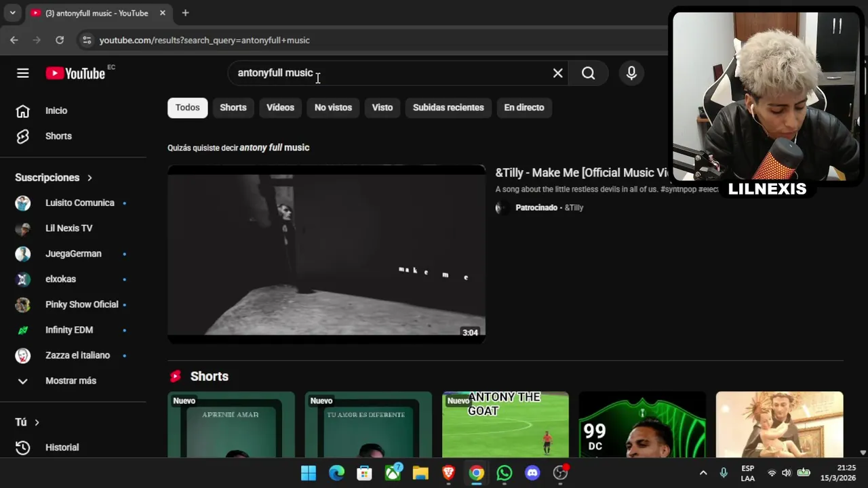
Task: Open the &Tilly Make Me video title
Action: tap(583, 173)
